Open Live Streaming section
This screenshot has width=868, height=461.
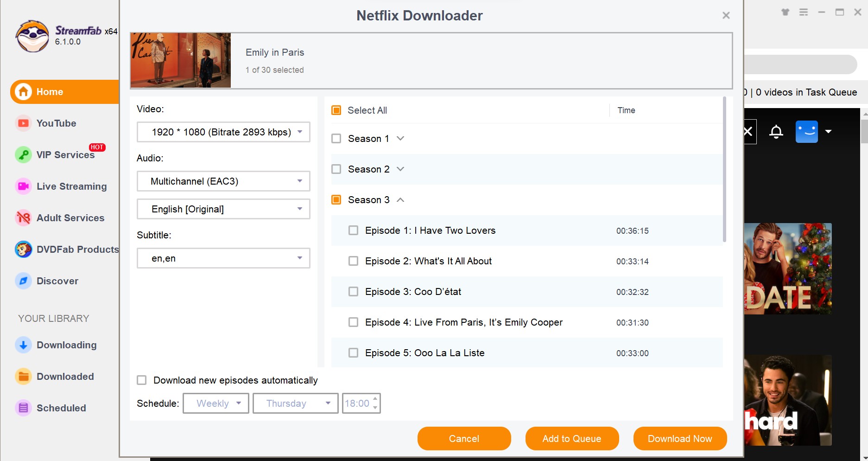click(71, 186)
